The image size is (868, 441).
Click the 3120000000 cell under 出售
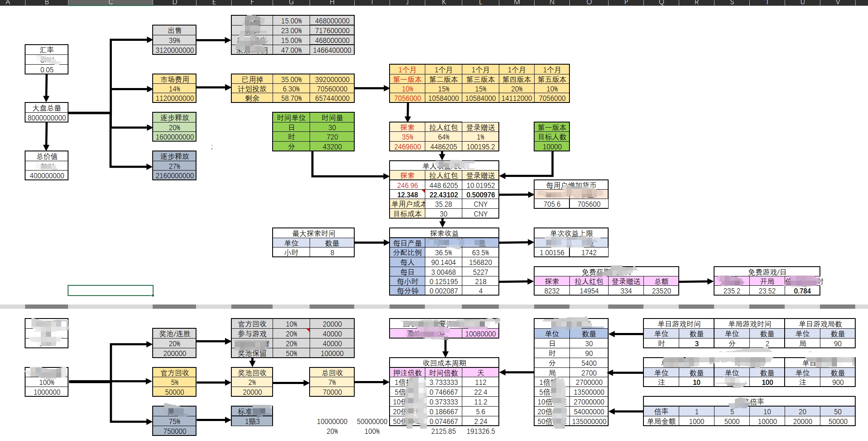(174, 50)
